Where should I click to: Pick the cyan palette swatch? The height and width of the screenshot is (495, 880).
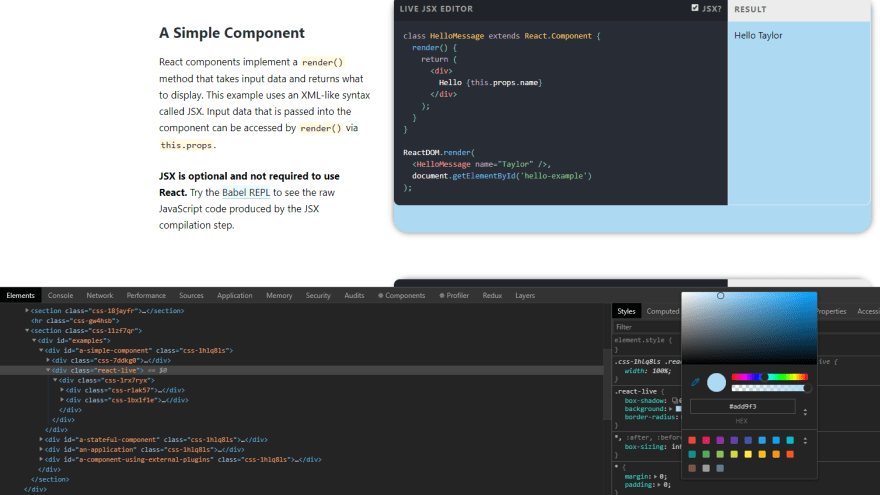coord(790,440)
